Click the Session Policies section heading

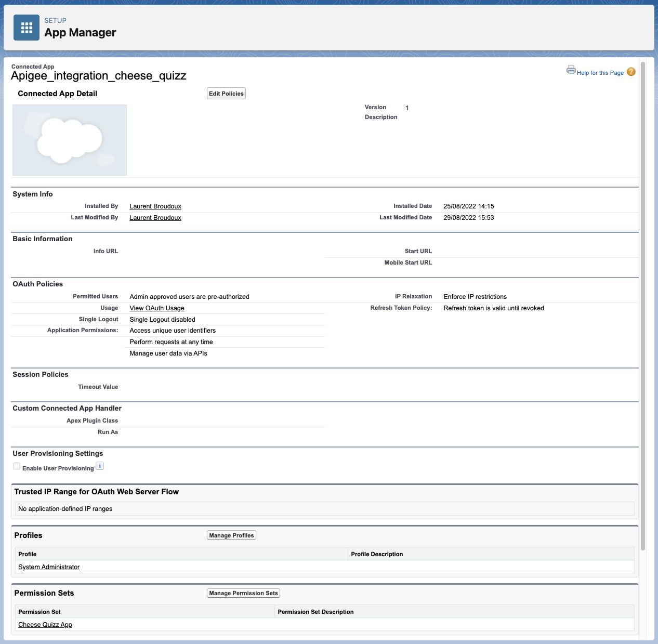click(x=41, y=375)
